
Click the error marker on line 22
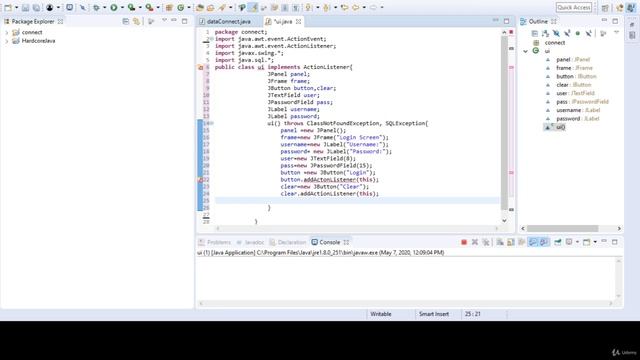(200, 180)
